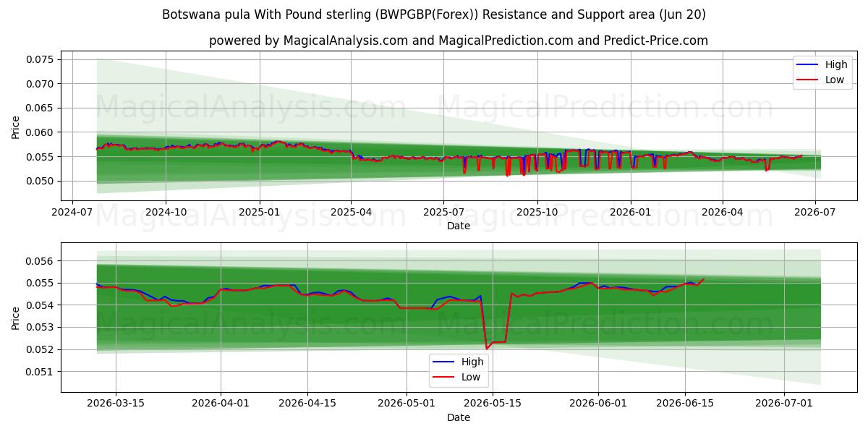
Task: Click the 0.051 tick on the bottom chart
Action: pyautogui.click(x=41, y=372)
